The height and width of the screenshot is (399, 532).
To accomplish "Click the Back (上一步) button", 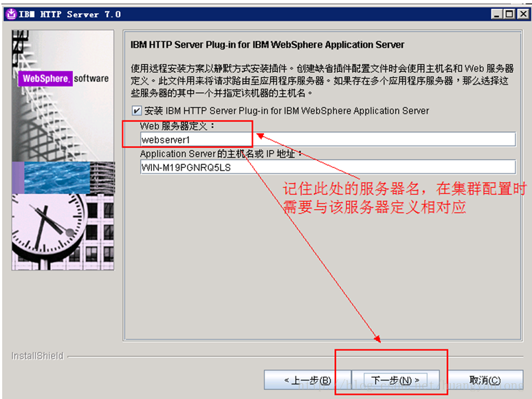I will point(307,380).
